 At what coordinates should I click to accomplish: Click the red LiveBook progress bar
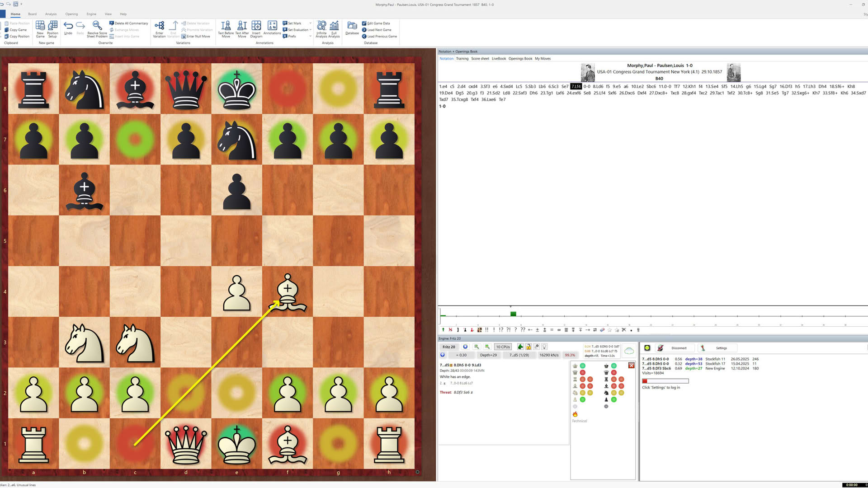(x=665, y=381)
